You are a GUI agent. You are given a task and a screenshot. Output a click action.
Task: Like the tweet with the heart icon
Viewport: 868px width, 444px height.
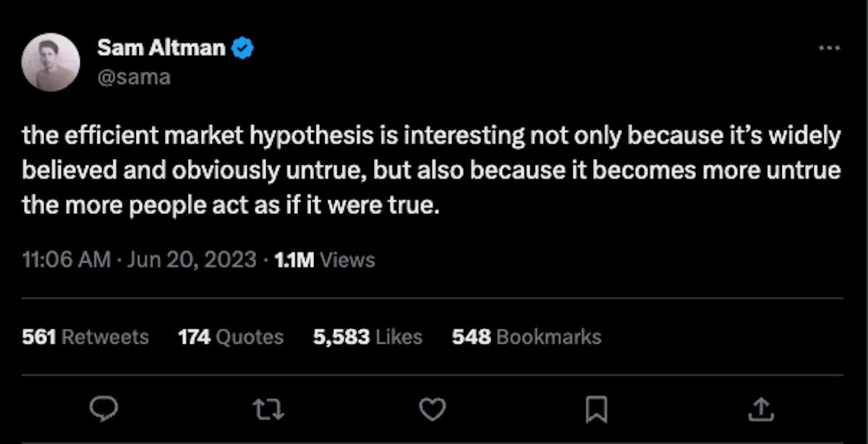pyautogui.click(x=433, y=410)
